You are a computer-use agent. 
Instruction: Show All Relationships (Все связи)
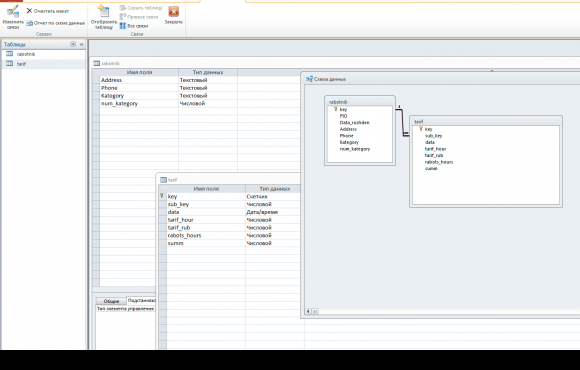[x=134, y=26]
